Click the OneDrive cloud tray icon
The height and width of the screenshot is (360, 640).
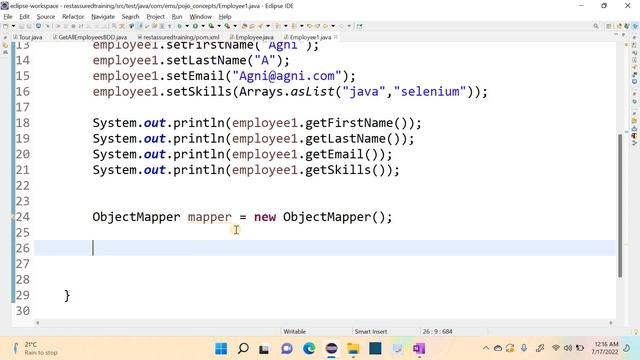pos(498,348)
